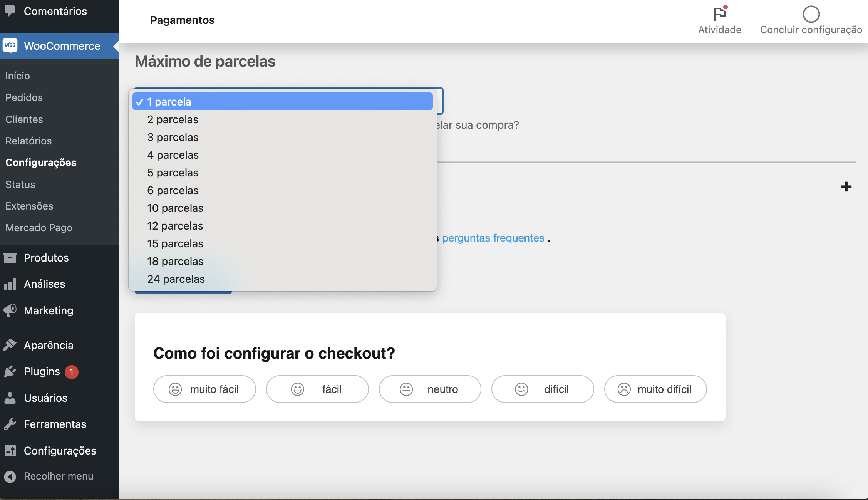Click the muito difícil sad face icon

tap(624, 389)
